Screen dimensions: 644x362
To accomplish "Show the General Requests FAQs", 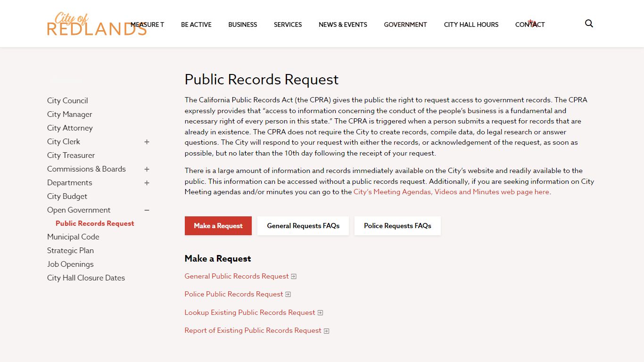I will point(303,226).
